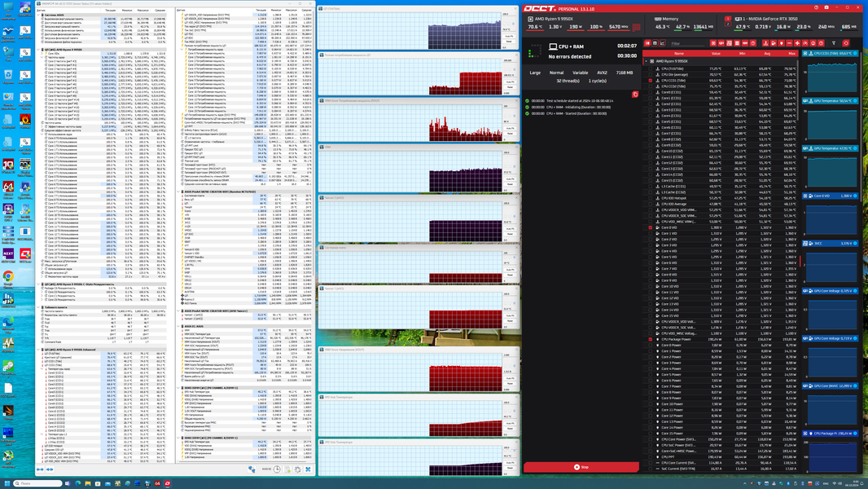Image resolution: width=868 pixels, height=489 pixels.
Task: Open the OCCT help icon in titlebar
Action: [817, 7]
